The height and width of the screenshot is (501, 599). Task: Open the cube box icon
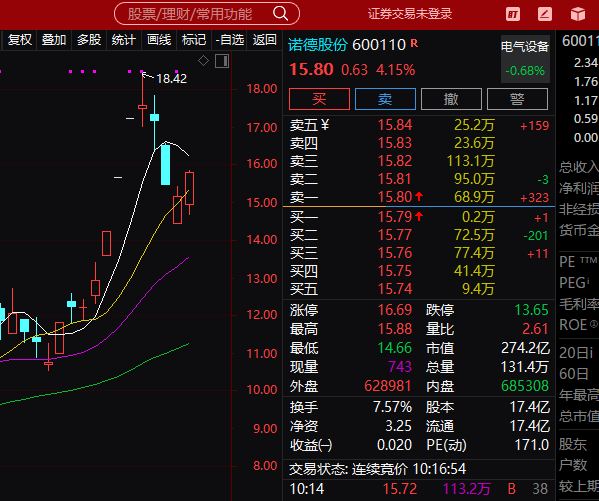578,15
